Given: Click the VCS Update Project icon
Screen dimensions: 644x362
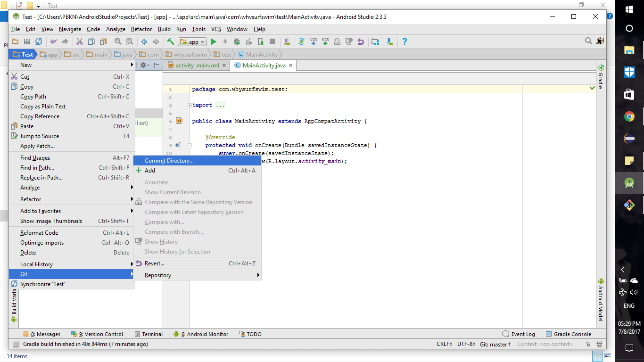Looking at the screenshot, I should tap(314, 42).
